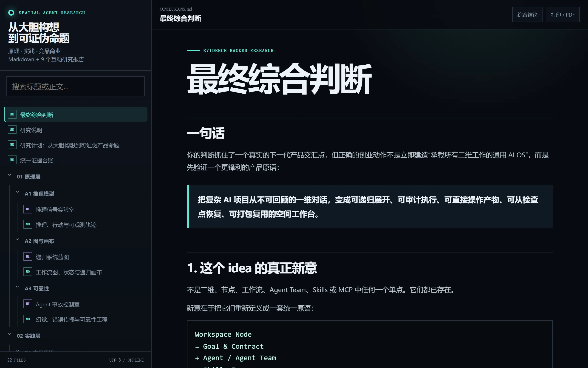Open the 研究说明 document
The height and width of the screenshot is (368, 588).
click(76, 130)
